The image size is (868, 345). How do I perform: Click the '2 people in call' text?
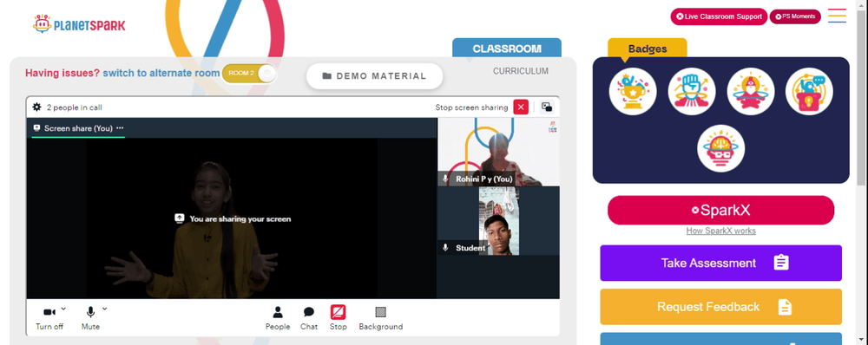74,107
